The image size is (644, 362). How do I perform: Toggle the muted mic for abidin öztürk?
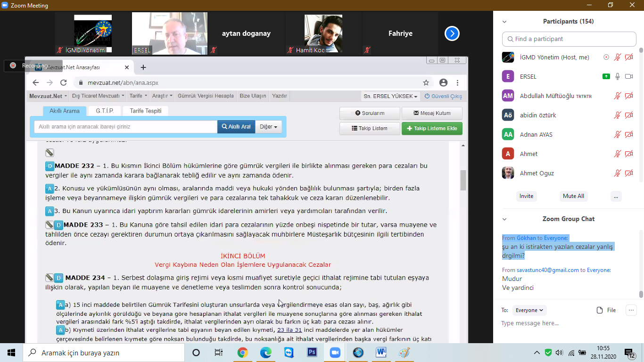[617, 115]
